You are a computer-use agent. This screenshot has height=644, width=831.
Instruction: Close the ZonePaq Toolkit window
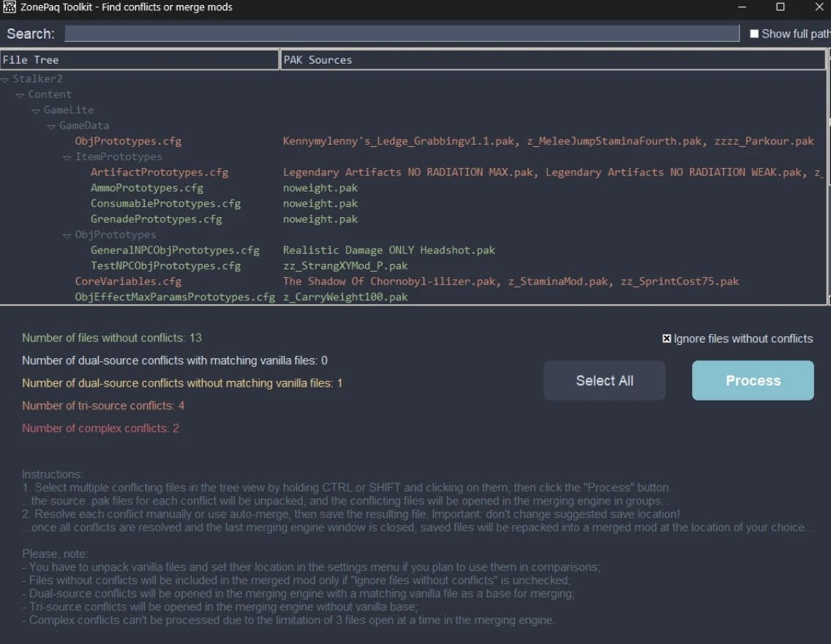tap(819, 7)
